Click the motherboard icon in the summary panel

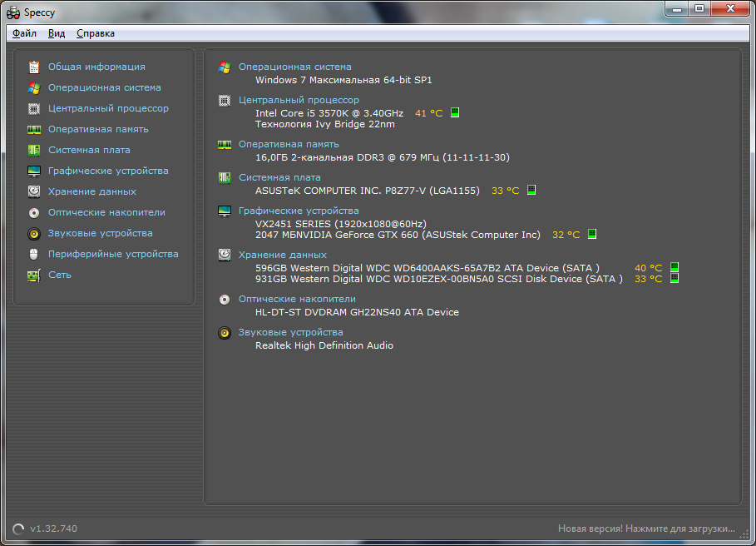click(x=225, y=177)
